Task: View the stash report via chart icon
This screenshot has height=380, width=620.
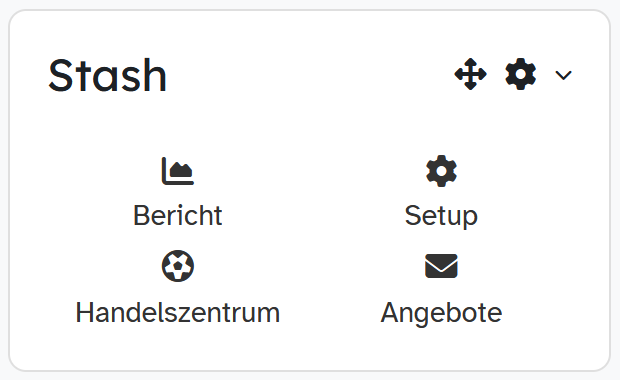Action: (x=178, y=171)
